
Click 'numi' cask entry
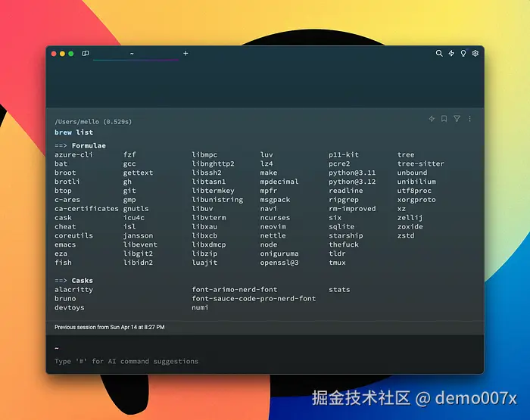tap(200, 307)
